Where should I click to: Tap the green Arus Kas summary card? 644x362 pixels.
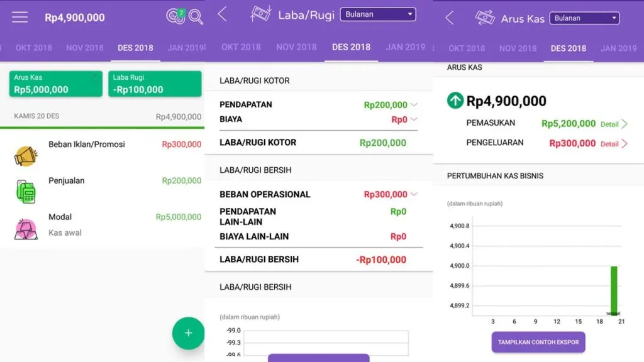[55, 84]
